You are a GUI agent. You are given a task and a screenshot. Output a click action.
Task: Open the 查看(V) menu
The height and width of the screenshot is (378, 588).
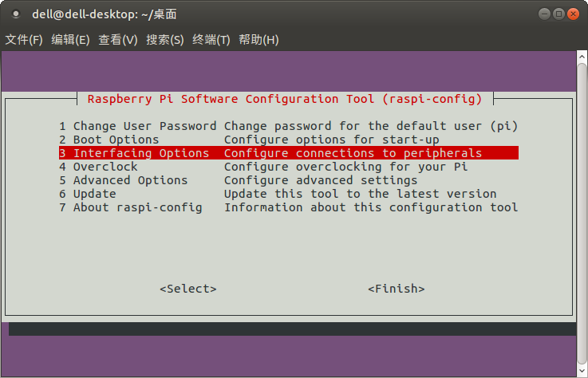tap(118, 40)
